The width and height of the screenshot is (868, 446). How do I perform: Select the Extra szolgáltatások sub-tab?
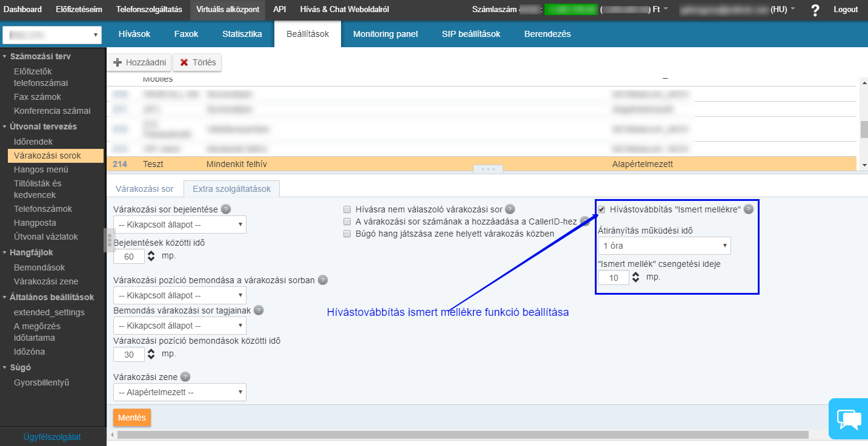pos(231,189)
